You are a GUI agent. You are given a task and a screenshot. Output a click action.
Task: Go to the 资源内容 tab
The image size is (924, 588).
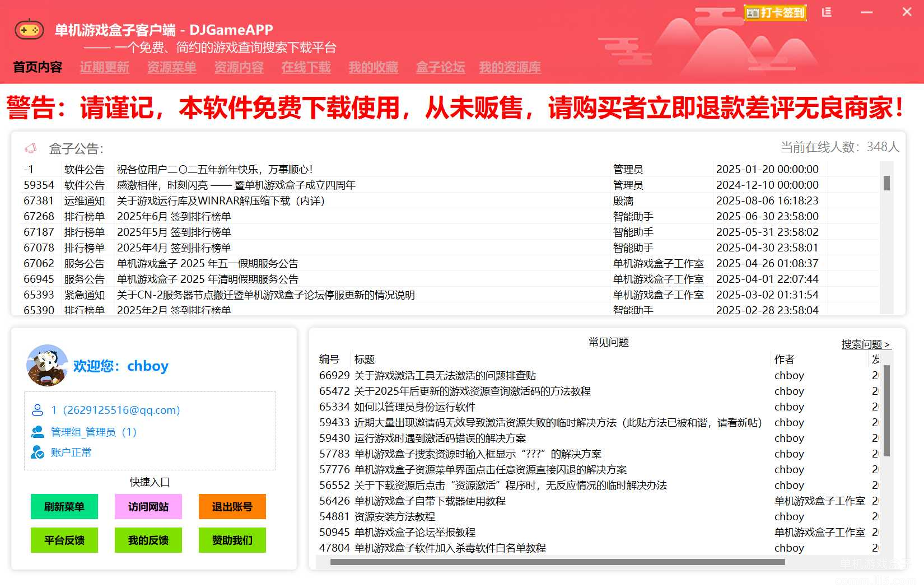click(239, 67)
